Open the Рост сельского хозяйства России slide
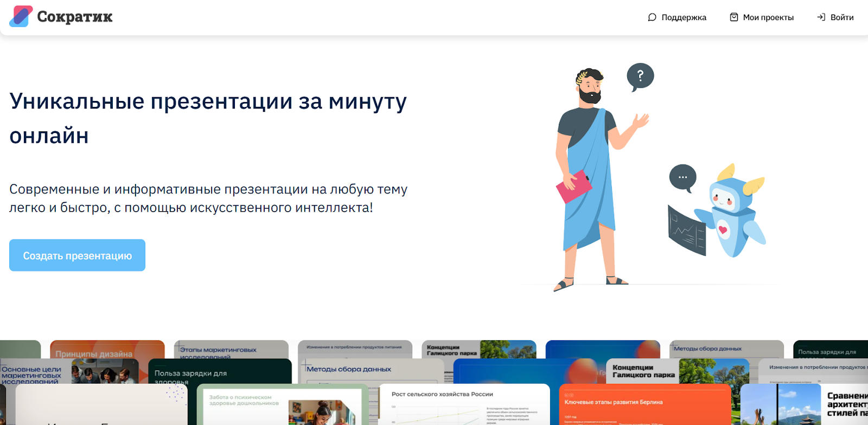 (x=464, y=404)
